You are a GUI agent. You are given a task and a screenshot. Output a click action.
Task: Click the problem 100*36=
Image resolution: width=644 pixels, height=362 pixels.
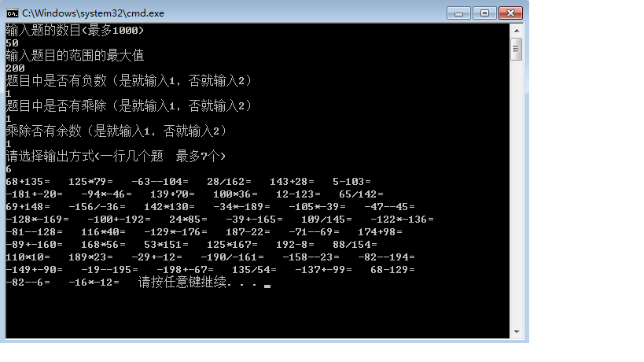coord(235,194)
